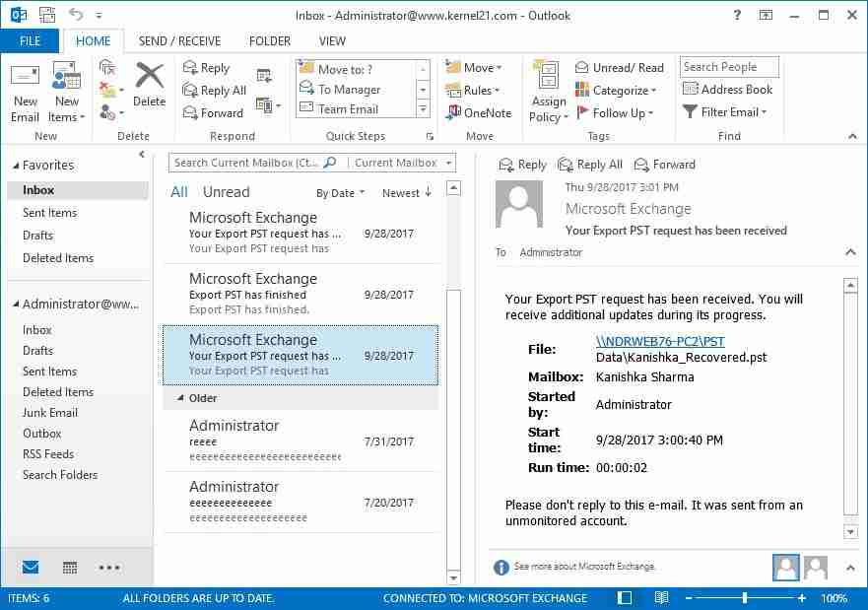The width and height of the screenshot is (868, 610).
Task: Collapse the ribbon with the arrow
Action: point(852,136)
